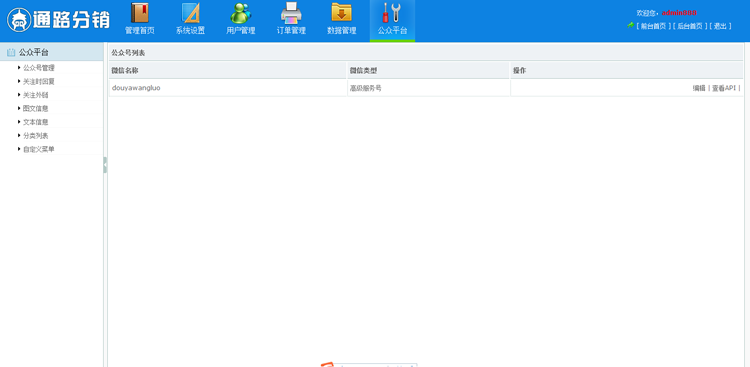Open 分类列表 sidebar entry
The image size is (750, 367).
[x=35, y=135]
